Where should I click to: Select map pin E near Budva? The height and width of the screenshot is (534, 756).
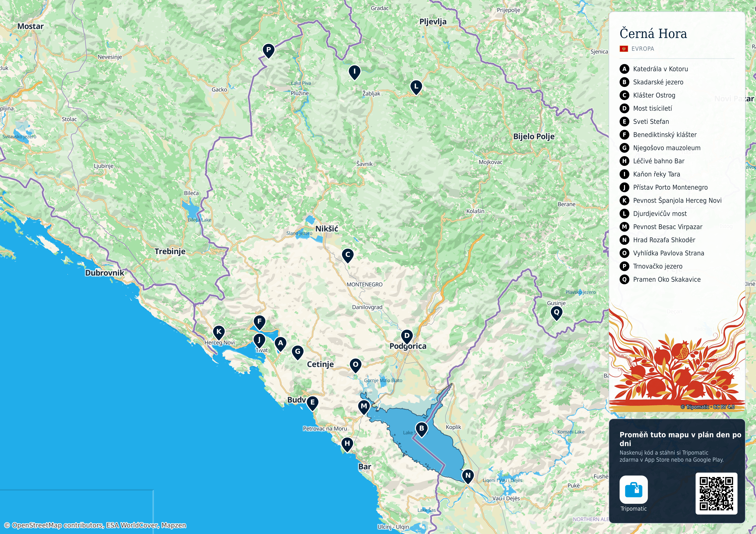[x=312, y=403]
